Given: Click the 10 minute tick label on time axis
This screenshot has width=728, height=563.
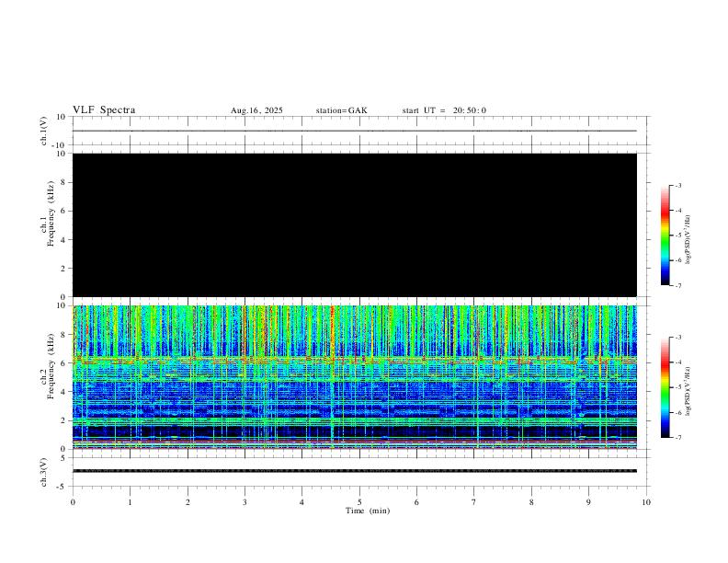Looking at the screenshot, I should 646,502.
